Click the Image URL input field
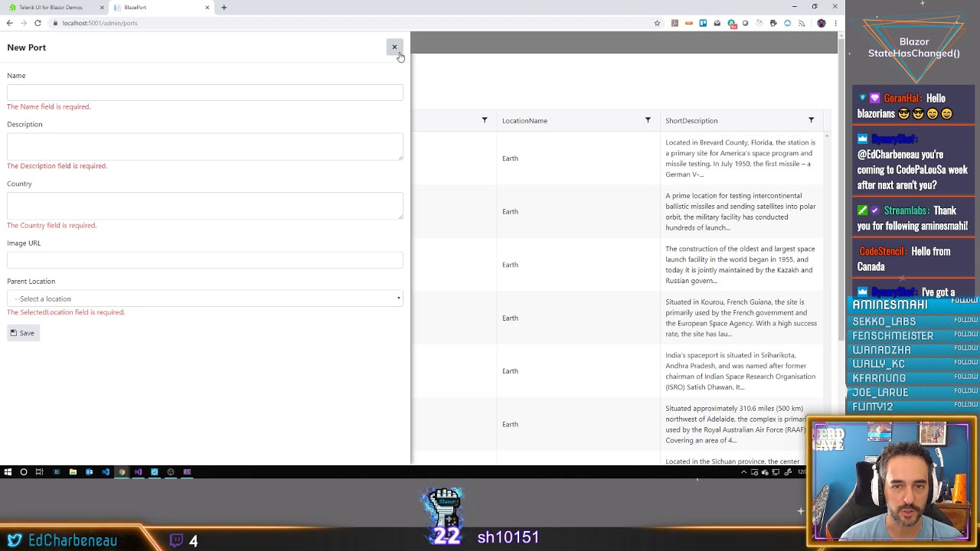 pos(204,260)
